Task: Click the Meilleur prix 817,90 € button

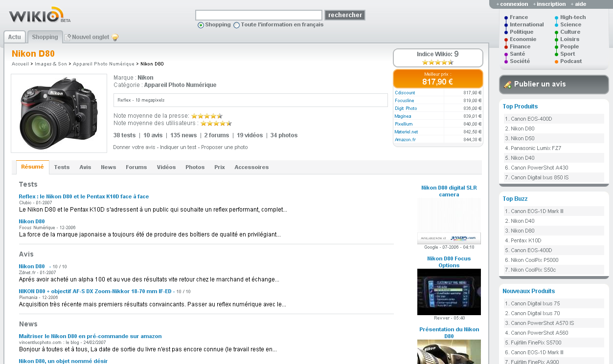Action: 438,79
